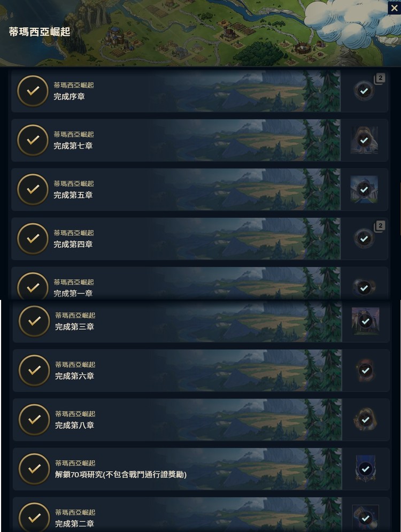The image size is (401, 532).
Task: Click the 蒂瑪西亞崛起 header title
Action: tap(40, 32)
